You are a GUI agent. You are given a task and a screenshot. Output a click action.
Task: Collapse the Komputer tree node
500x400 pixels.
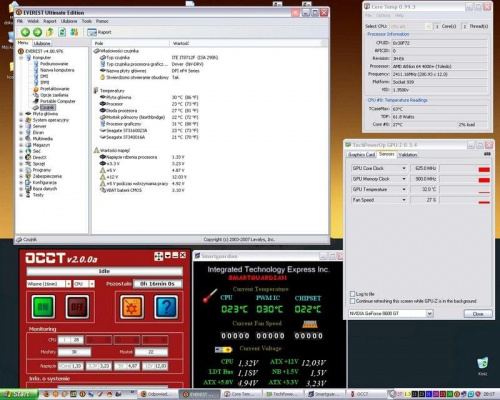[21, 58]
